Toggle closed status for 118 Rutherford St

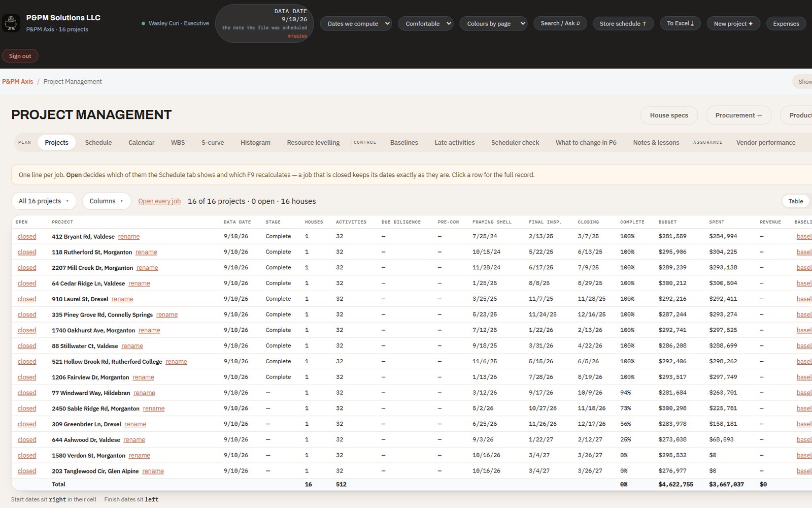(27, 252)
